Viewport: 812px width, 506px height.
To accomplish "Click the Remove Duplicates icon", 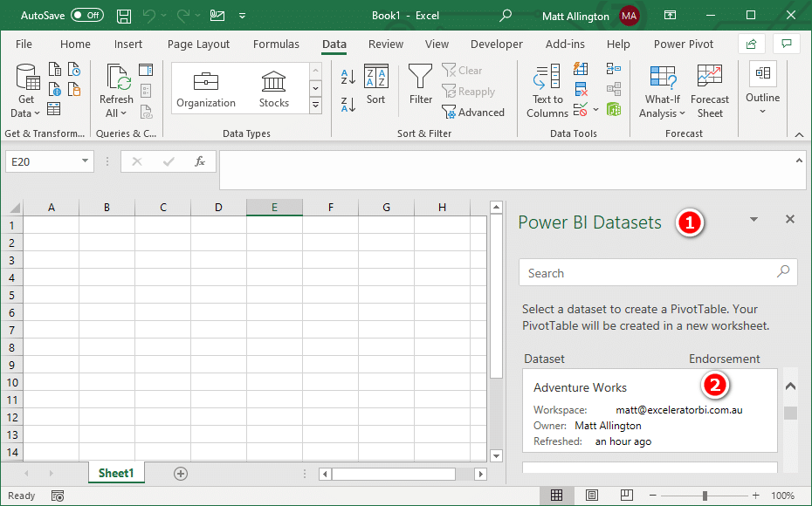I will tap(581, 90).
